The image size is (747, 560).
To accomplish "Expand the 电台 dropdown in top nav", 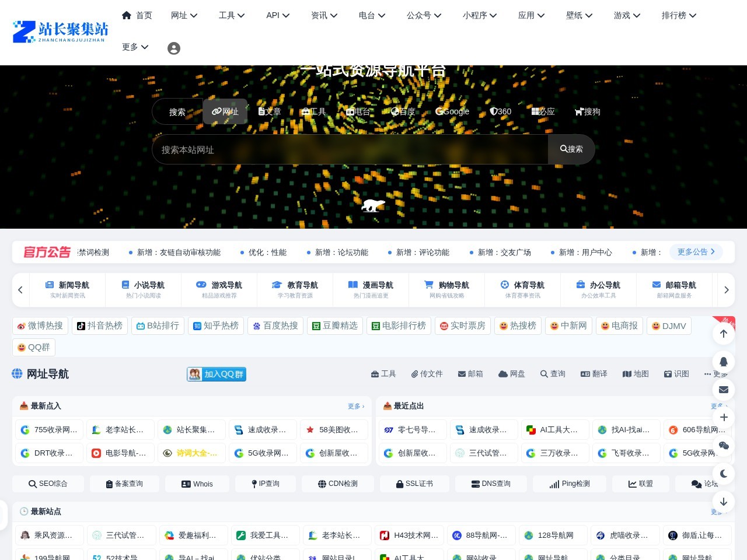I will pyautogui.click(x=372, y=16).
